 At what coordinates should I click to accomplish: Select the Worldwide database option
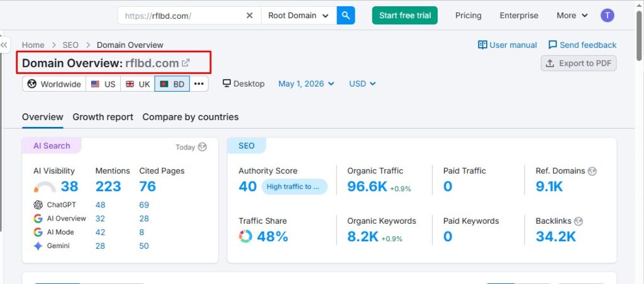coord(54,84)
